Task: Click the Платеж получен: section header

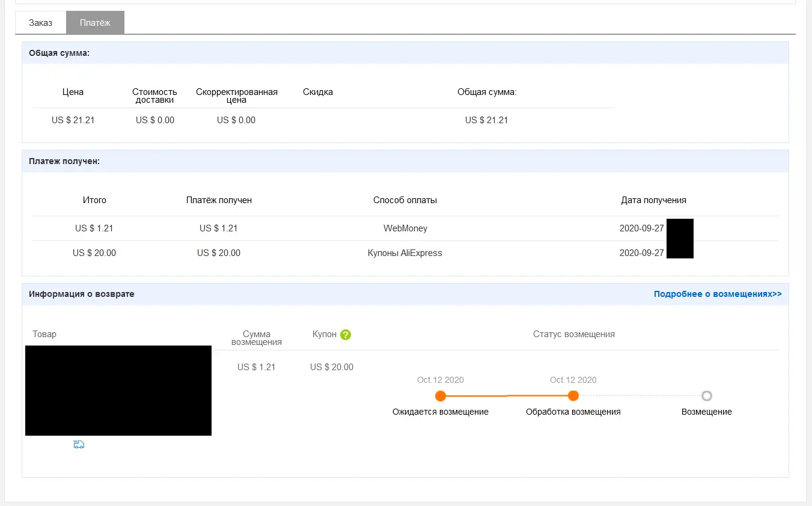Action: click(405, 161)
